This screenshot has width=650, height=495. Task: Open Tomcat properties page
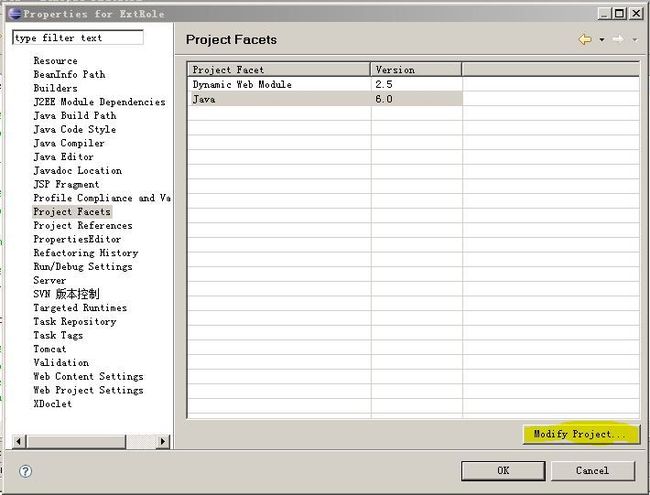pyautogui.click(x=50, y=349)
